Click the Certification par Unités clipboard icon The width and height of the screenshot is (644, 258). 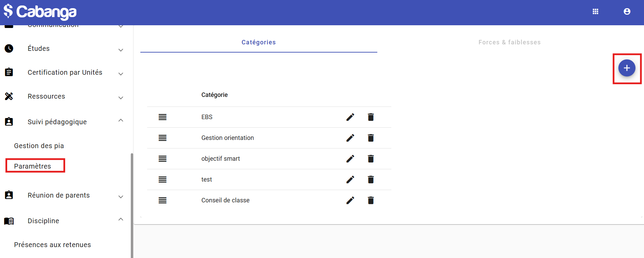9,72
